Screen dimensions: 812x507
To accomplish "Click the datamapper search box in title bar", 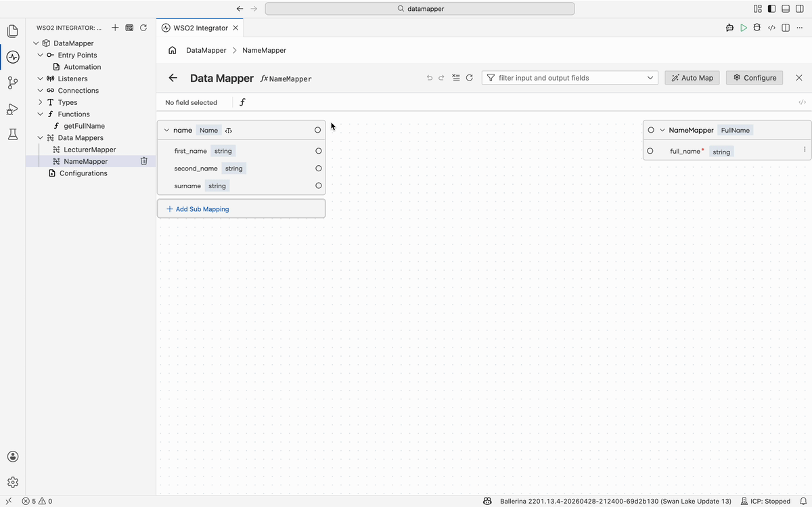I will (420, 9).
